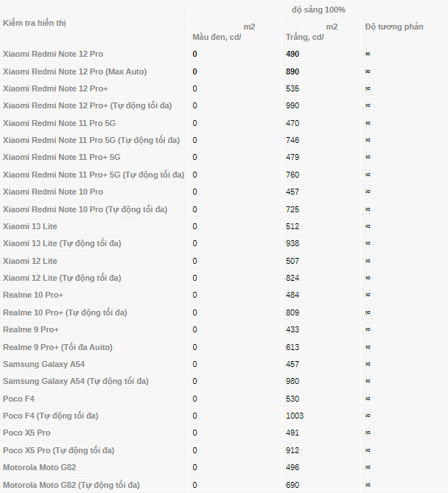The image size is (448, 493).
Task: Click Xiaomi Redmi Note 12 Pro (Max Auto)
Action: click(x=75, y=71)
